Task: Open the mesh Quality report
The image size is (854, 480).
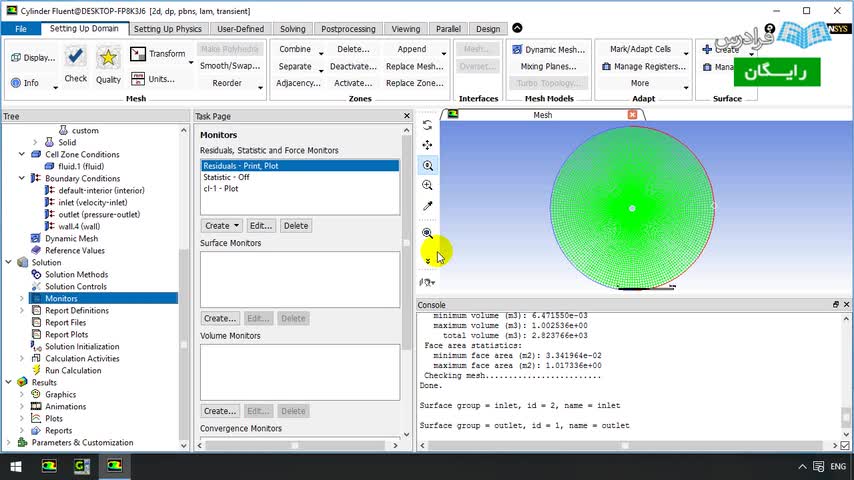Action: [108, 65]
